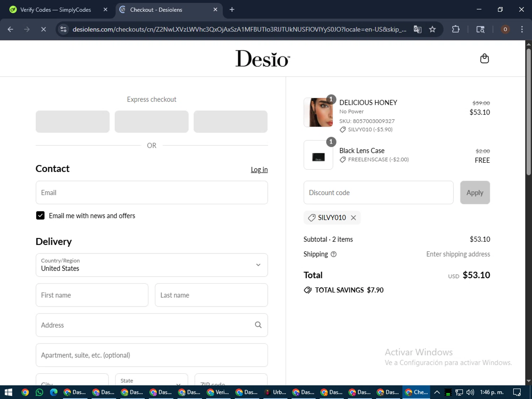Viewport: 532px width, 399px height.
Task: Open the State dropdown
Action: tap(152, 380)
